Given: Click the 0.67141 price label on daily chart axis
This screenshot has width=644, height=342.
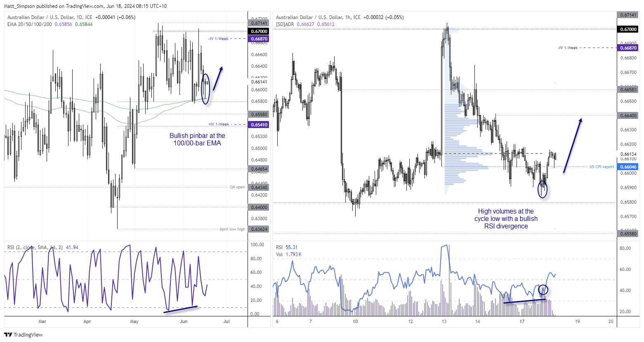Looking at the screenshot, I should (x=259, y=23).
